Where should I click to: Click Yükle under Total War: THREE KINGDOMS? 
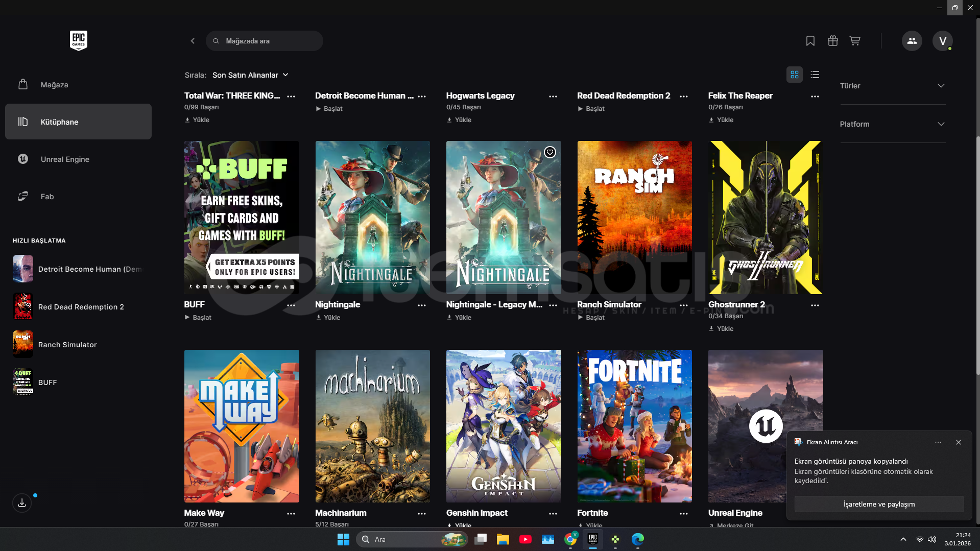click(197, 120)
